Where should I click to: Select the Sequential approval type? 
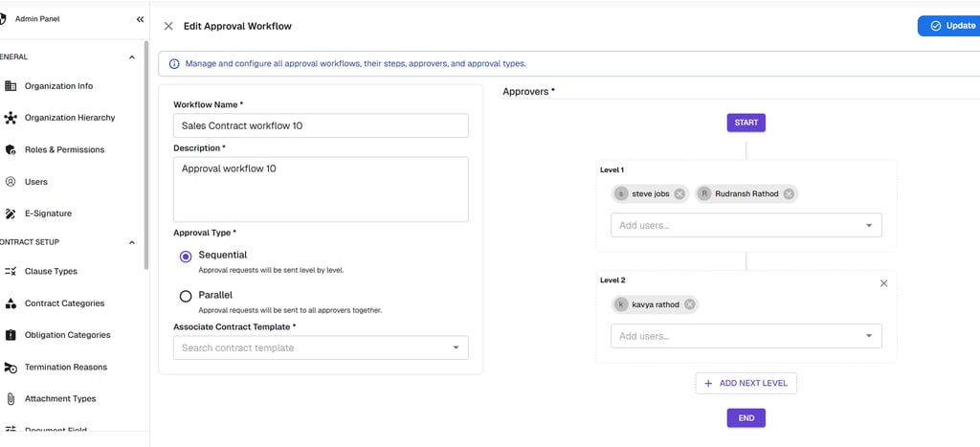pos(186,256)
